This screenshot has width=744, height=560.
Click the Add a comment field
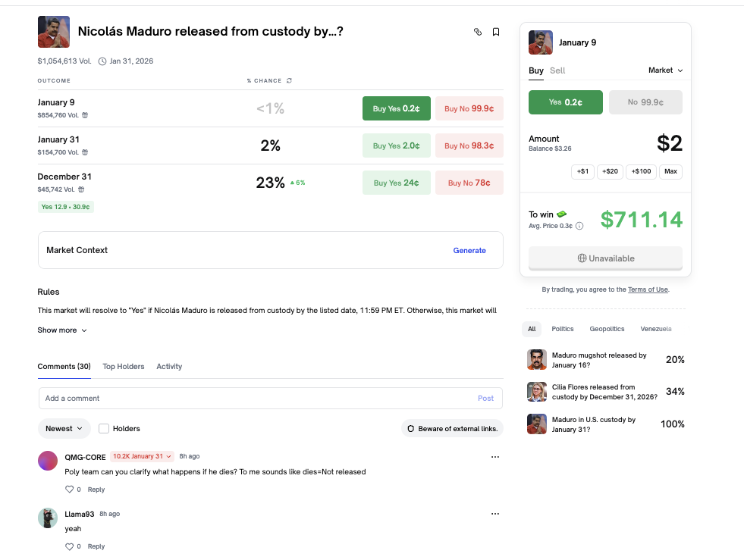click(258, 398)
